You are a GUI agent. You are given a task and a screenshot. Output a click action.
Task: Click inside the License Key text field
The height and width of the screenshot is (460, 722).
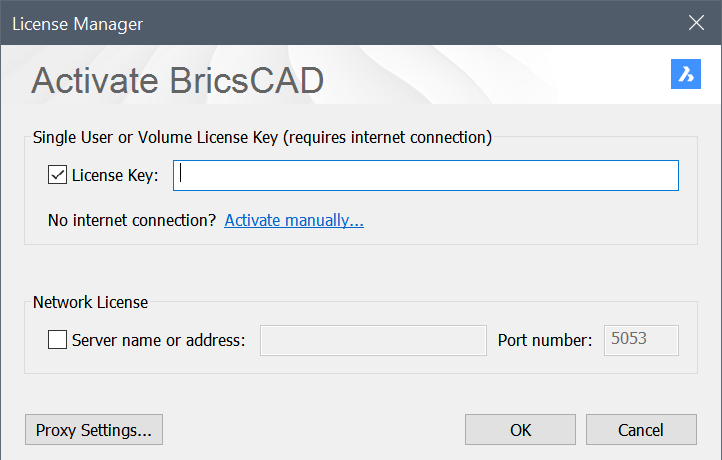pyautogui.click(x=426, y=176)
